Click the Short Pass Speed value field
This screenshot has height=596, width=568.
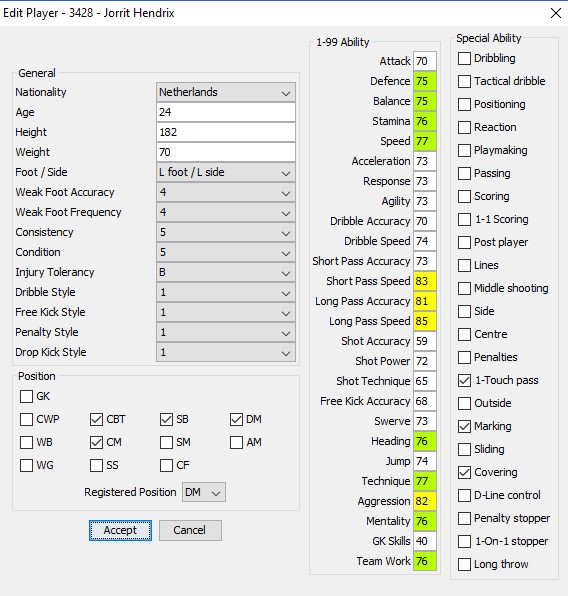pos(425,281)
